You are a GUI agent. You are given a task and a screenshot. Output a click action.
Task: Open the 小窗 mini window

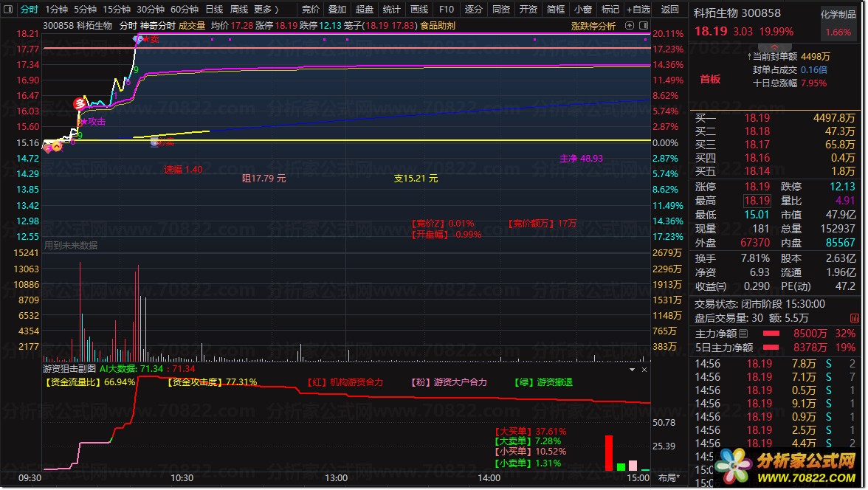click(583, 10)
